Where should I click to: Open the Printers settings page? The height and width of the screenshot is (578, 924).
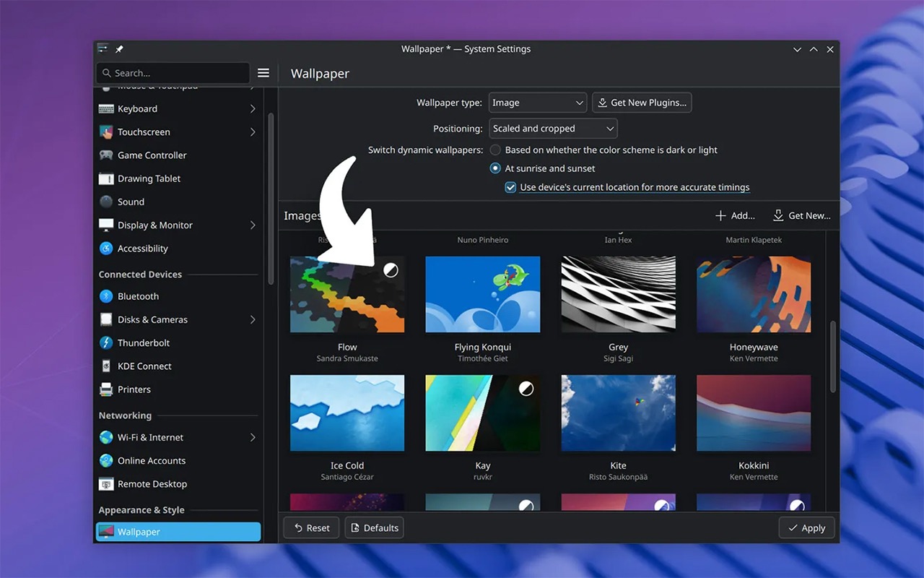tap(178, 389)
